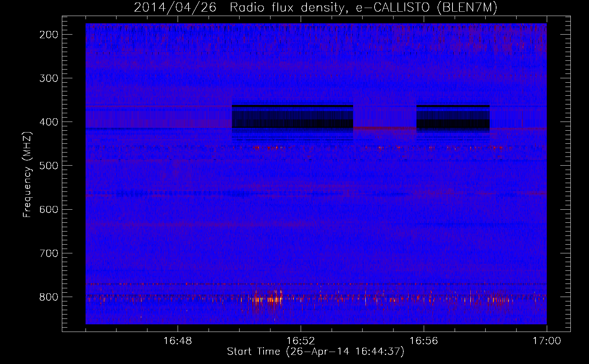This screenshot has width=589, height=364.
Task: Select the 700 frequency tick label
Action: point(49,253)
